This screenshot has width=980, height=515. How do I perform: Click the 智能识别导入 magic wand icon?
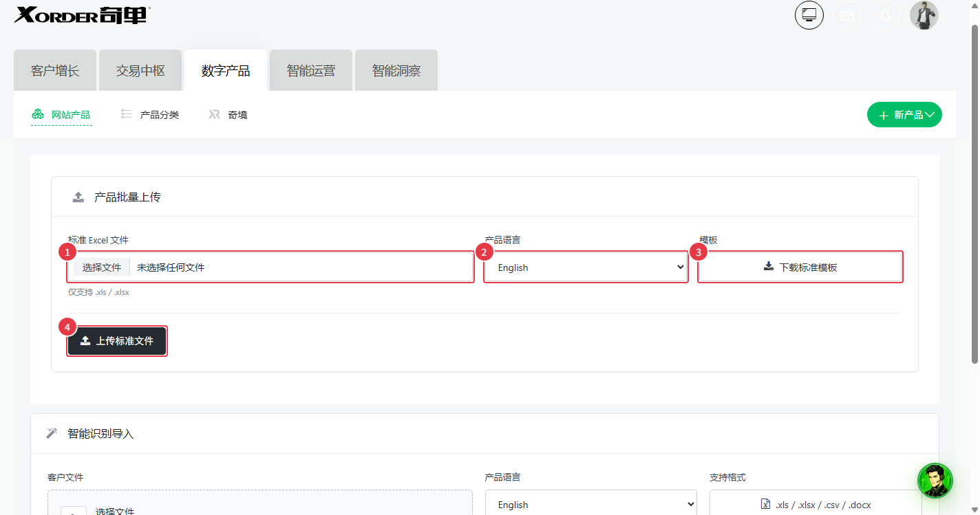tap(52, 433)
